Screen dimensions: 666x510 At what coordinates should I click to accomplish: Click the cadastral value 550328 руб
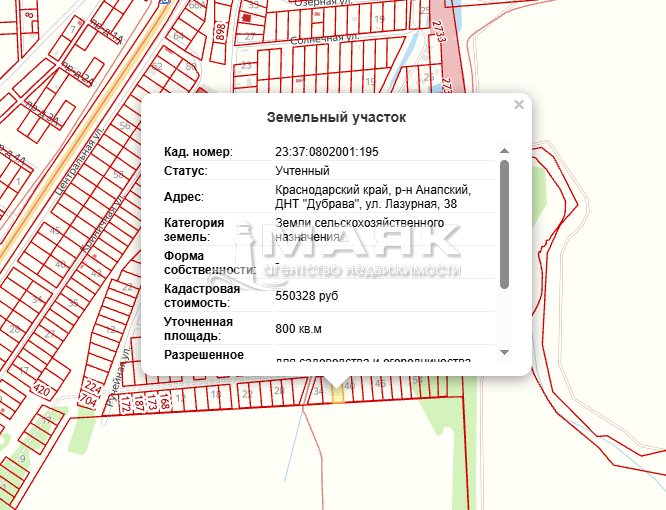tap(309, 295)
